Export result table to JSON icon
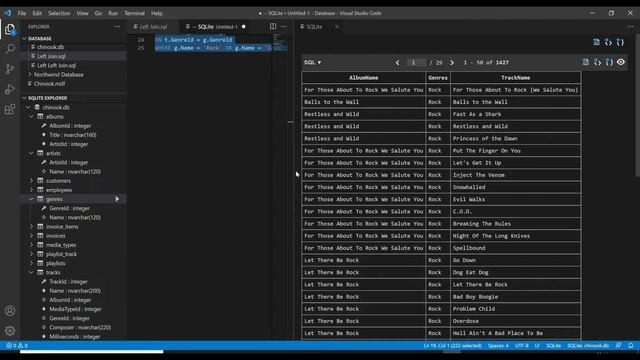640x360 pixels. click(609, 62)
